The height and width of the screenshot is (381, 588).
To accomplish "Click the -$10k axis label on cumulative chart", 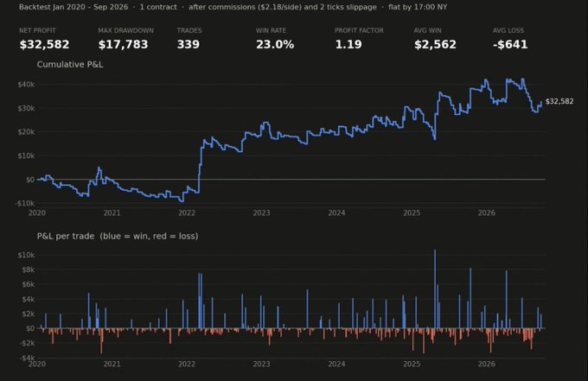I will pos(25,203).
